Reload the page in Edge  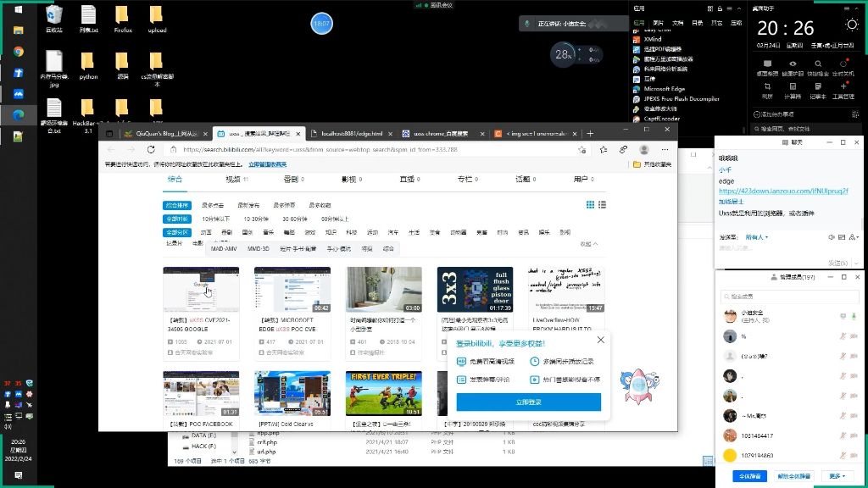pyautogui.click(x=151, y=149)
